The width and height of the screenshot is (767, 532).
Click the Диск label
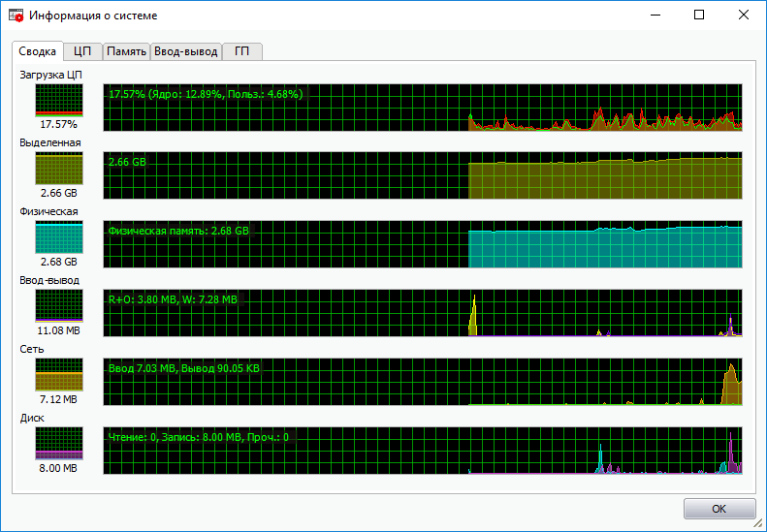(x=32, y=418)
